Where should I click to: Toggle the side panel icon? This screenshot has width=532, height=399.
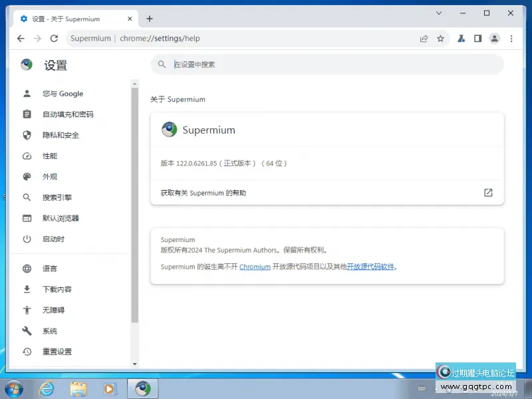coord(477,39)
